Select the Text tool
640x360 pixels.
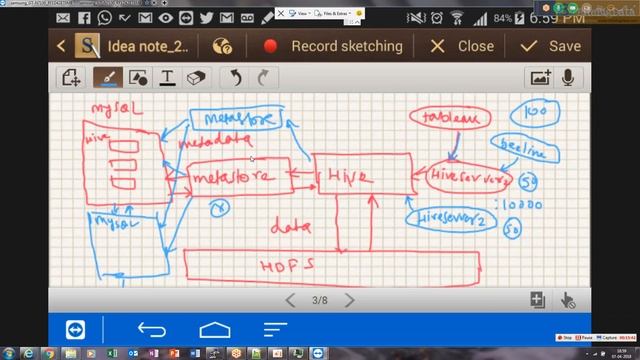click(167, 77)
